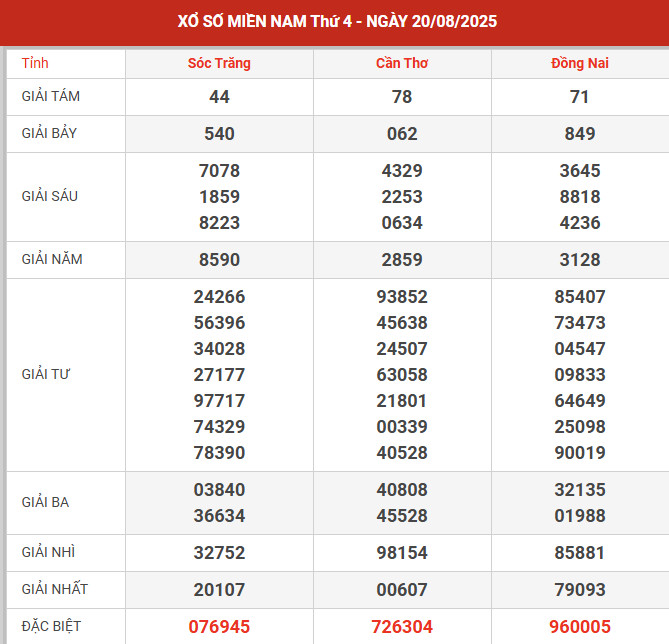Click Giải Tư number 09833

580,375
